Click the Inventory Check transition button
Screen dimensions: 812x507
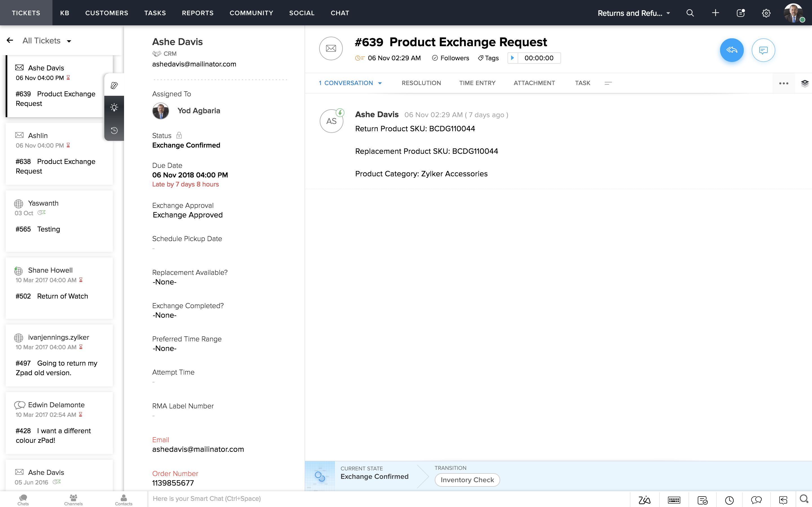[x=467, y=480]
